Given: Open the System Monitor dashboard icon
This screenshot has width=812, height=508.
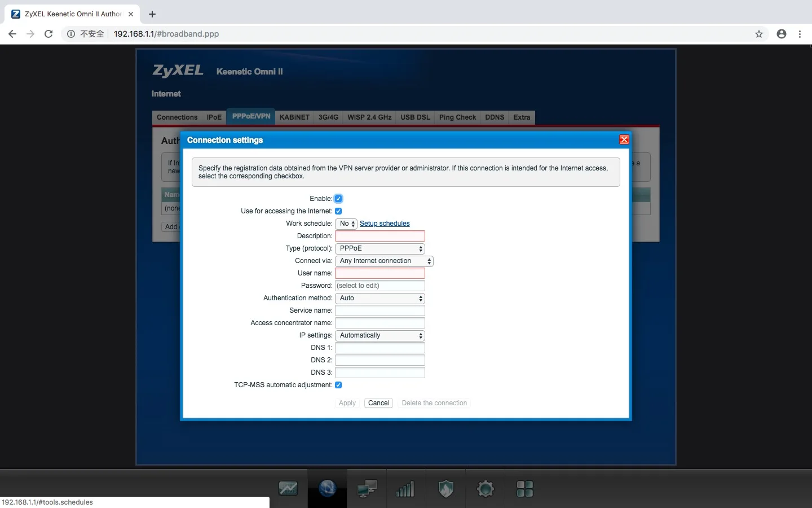Looking at the screenshot, I should 288,488.
